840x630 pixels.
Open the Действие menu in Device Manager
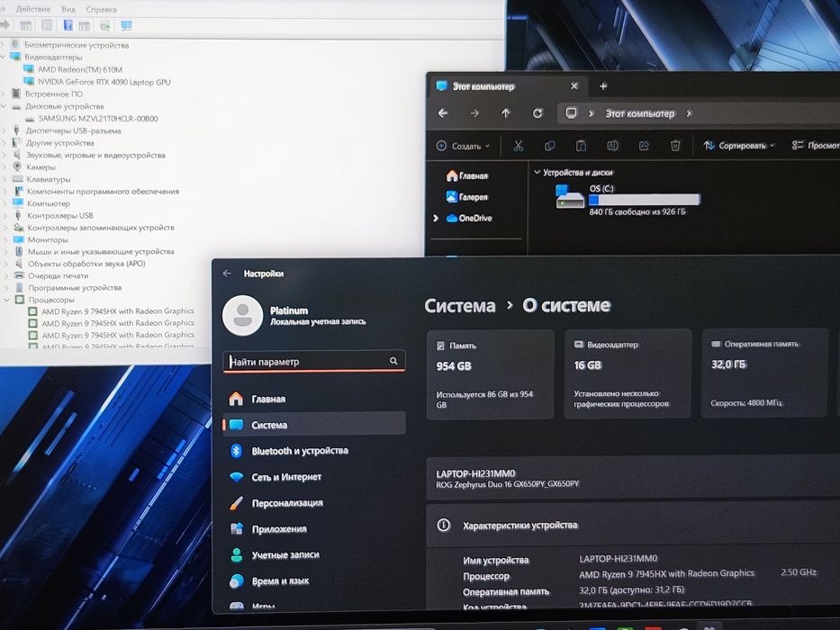click(33, 9)
